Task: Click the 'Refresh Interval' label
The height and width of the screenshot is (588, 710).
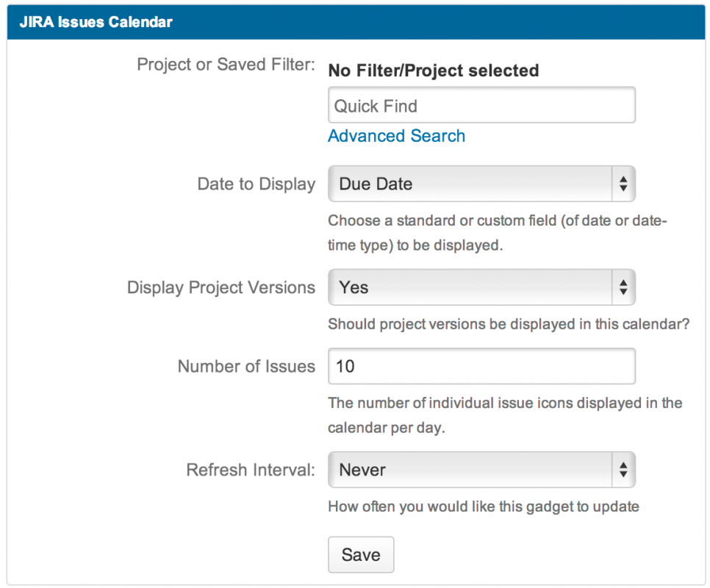Action: tap(251, 470)
